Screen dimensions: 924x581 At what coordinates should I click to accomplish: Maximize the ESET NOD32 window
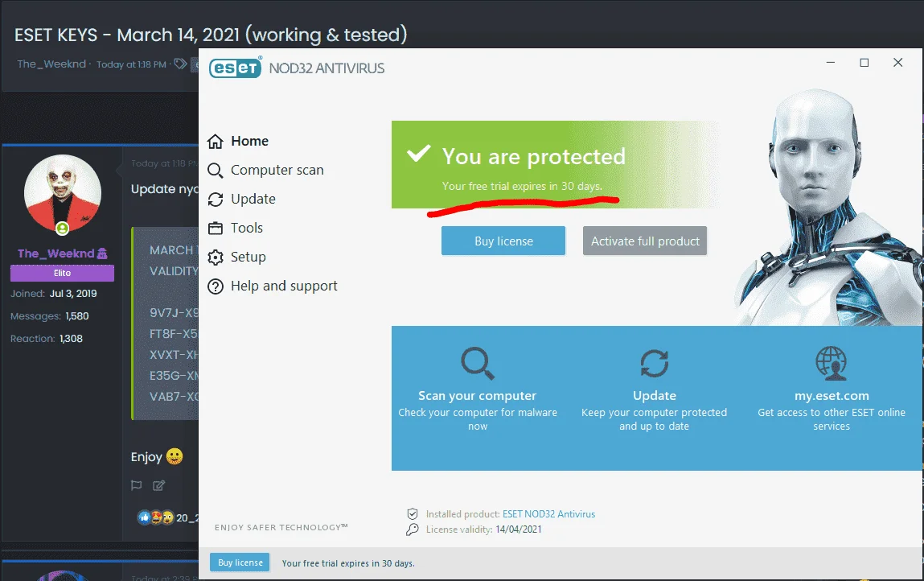[864, 63]
